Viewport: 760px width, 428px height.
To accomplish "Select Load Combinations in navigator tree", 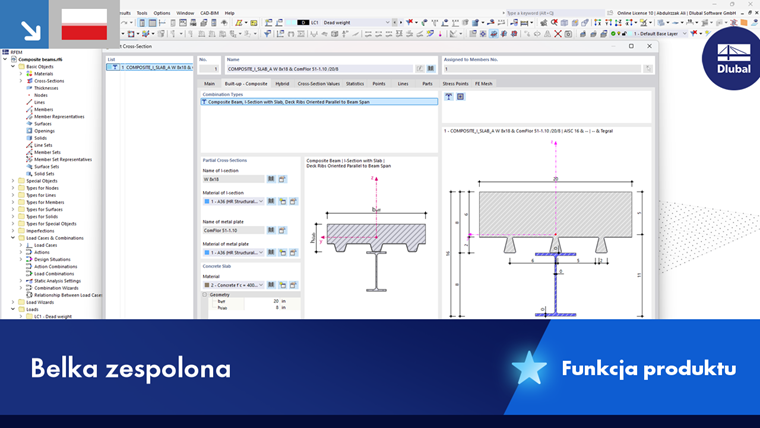I will click(x=54, y=274).
